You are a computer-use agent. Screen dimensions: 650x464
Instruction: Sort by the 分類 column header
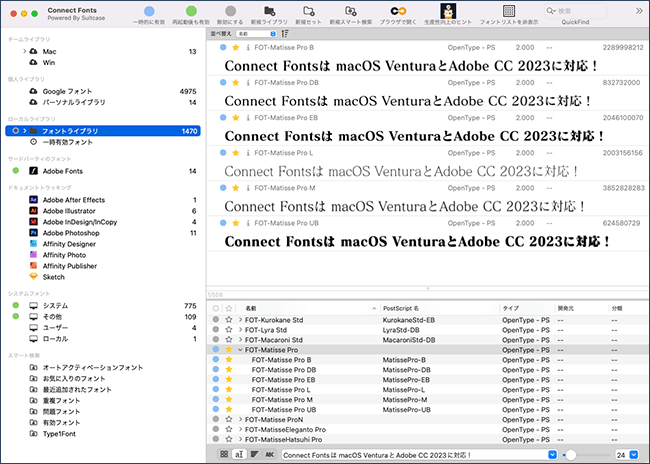tap(628, 309)
